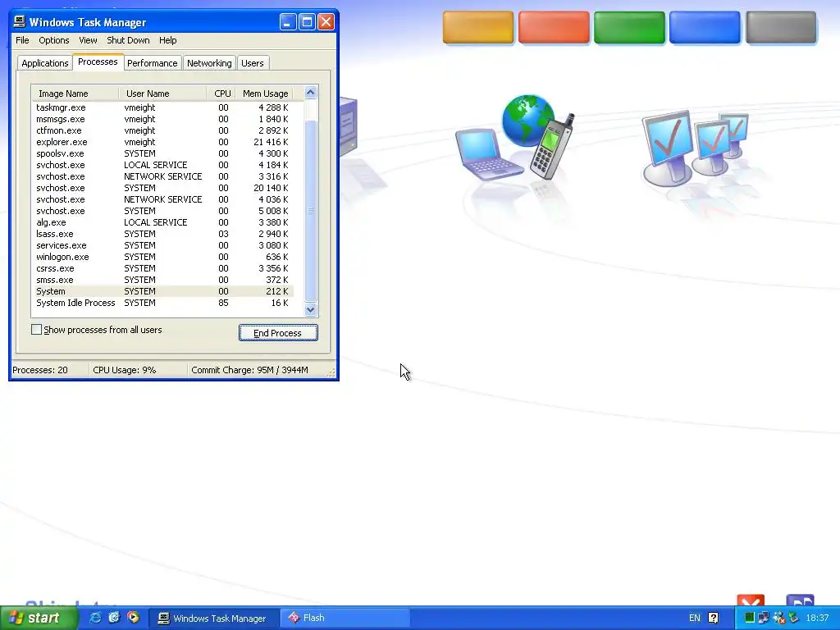Click the gray color block
The height and width of the screenshot is (630, 840).
tap(781, 27)
